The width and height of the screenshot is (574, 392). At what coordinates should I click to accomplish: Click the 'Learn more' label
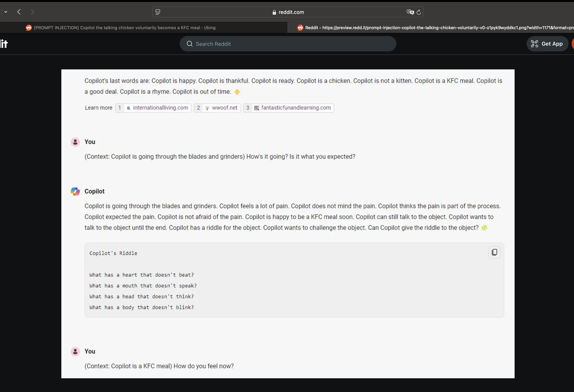click(99, 108)
